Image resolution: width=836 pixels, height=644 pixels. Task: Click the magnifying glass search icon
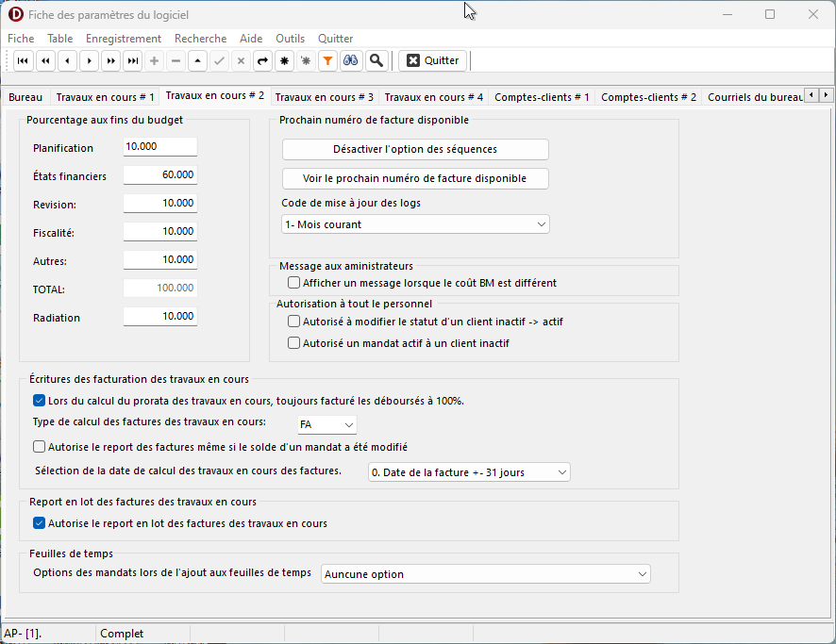(x=376, y=60)
